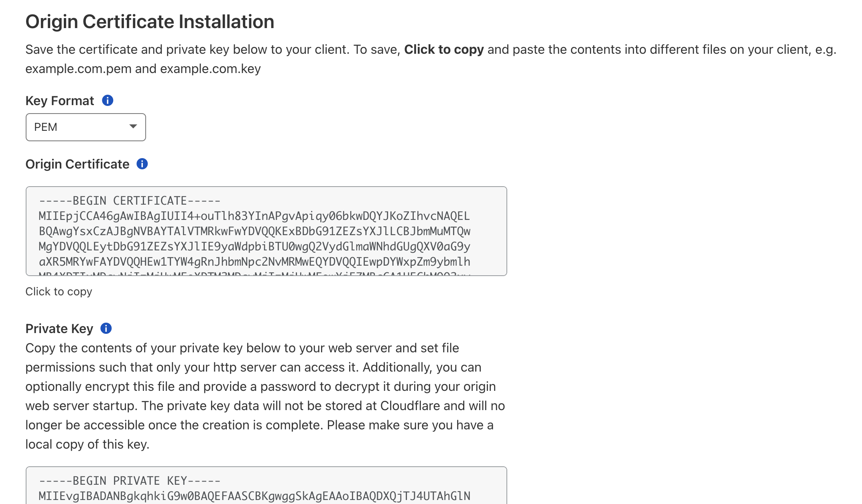Click the Private Key description paragraph

(265, 396)
